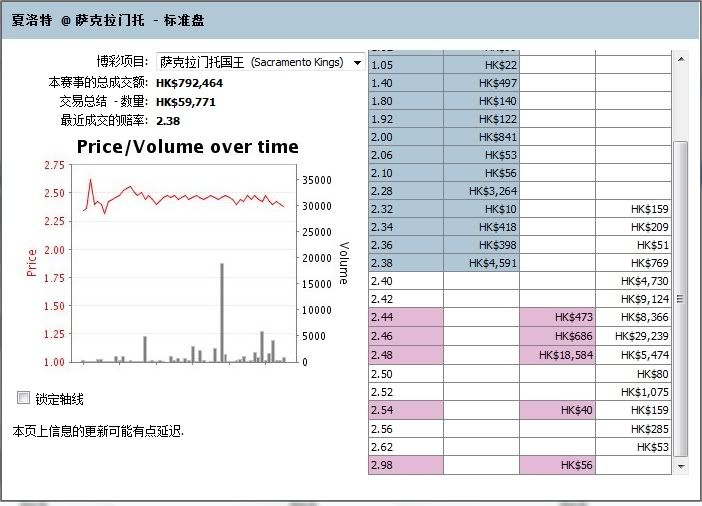Pick the HK$29,239 amount at odds 2.46

[x=634, y=336]
